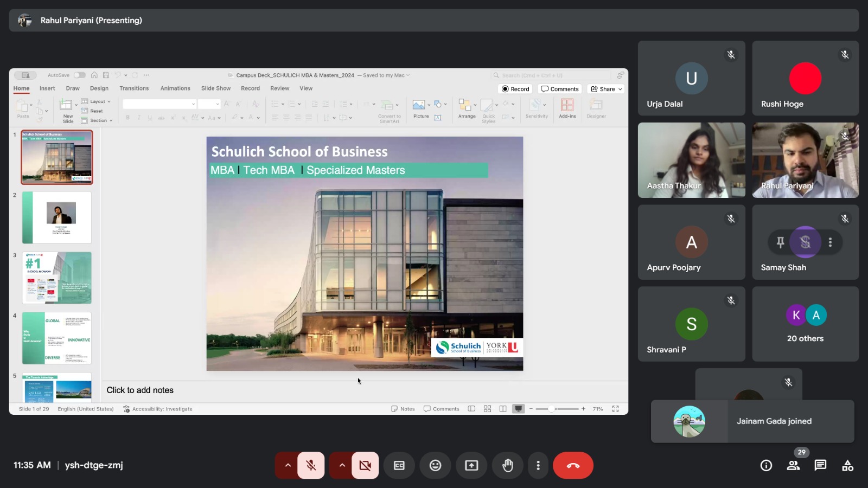This screenshot has height=488, width=868.
Task: Click the Reset button in ribbon
Action: tap(92, 111)
